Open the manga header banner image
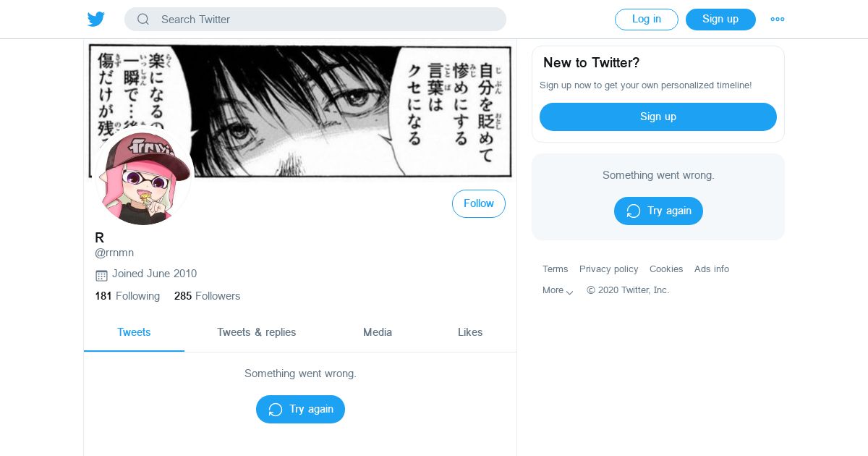The width and height of the screenshot is (868, 456). coord(300,110)
